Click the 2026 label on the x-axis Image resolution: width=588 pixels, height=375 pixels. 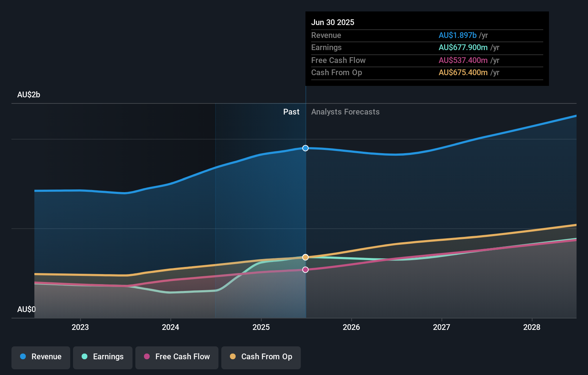click(352, 327)
